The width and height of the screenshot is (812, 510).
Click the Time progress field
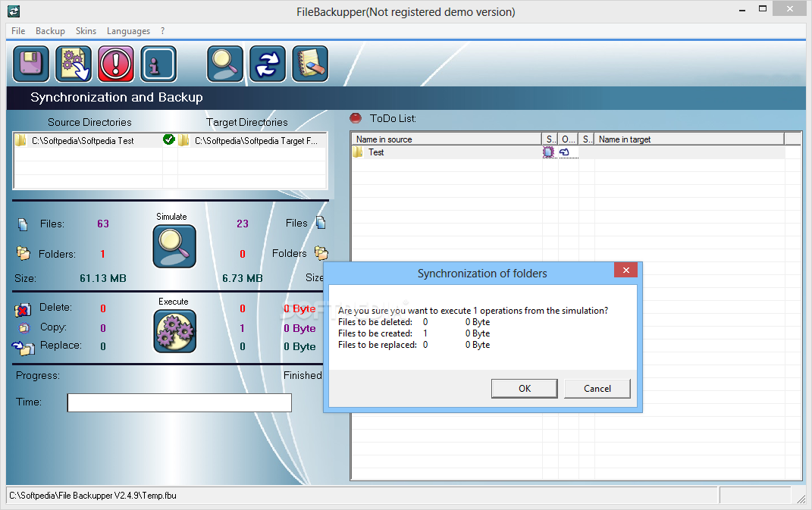pyautogui.click(x=179, y=403)
